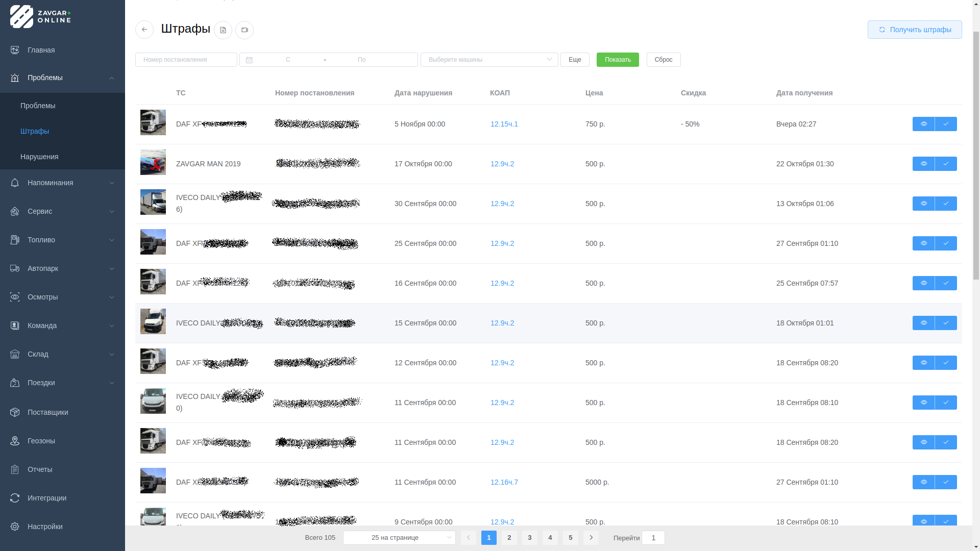Click the vertical page scrollbar
The width and height of the screenshot is (980, 551).
tap(976, 153)
